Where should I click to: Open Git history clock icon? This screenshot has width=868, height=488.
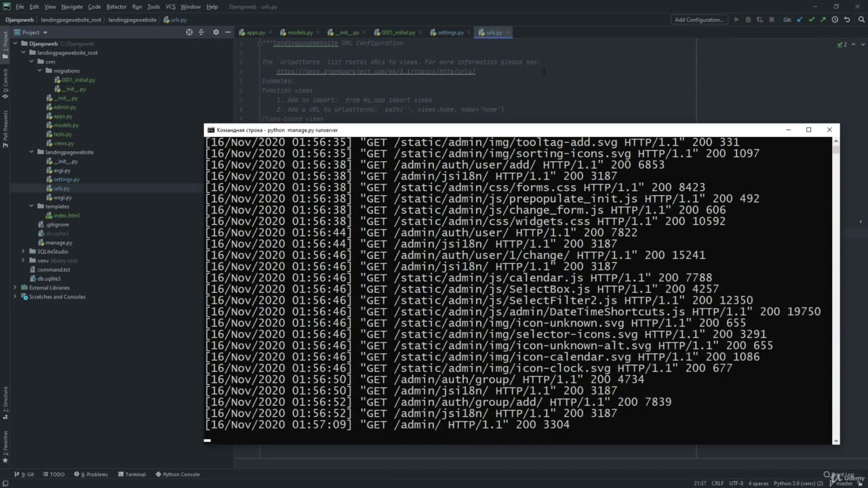tap(835, 20)
